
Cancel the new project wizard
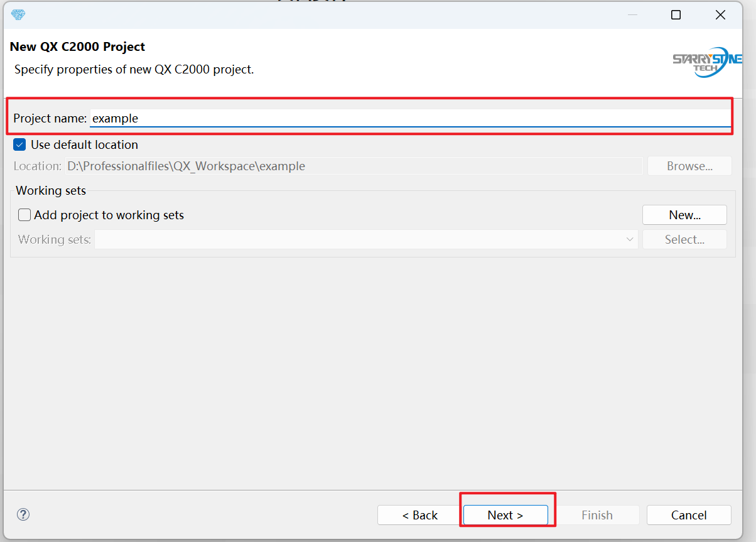pyautogui.click(x=689, y=515)
